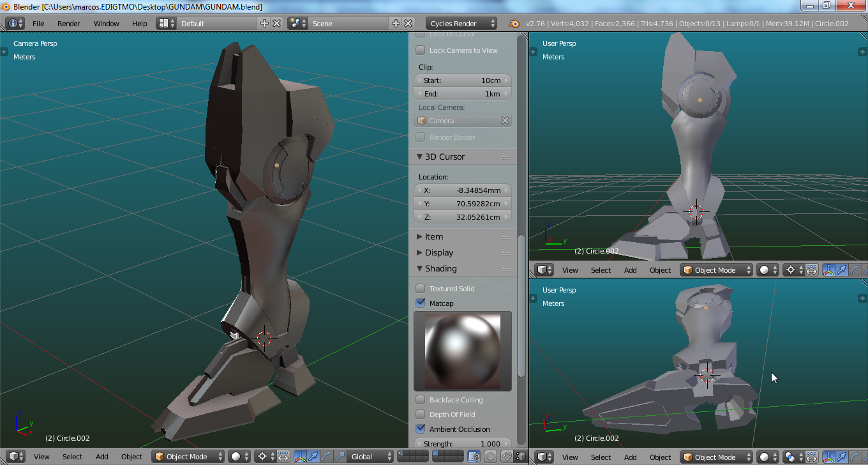The width and height of the screenshot is (868, 465).
Task: Expand the Item panel
Action: tap(433, 237)
